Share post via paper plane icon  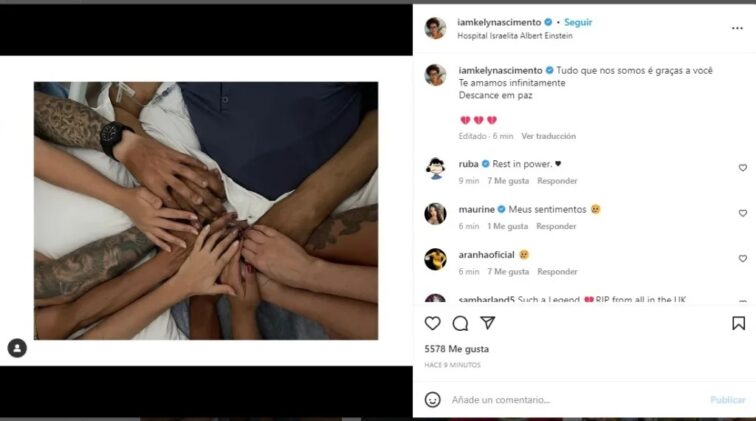(487, 323)
